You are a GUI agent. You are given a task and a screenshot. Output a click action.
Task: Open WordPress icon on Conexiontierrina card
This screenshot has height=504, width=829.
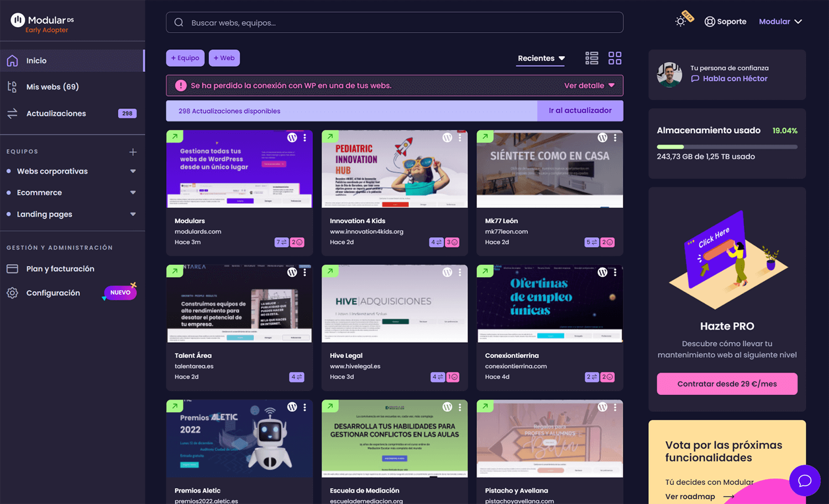click(602, 272)
